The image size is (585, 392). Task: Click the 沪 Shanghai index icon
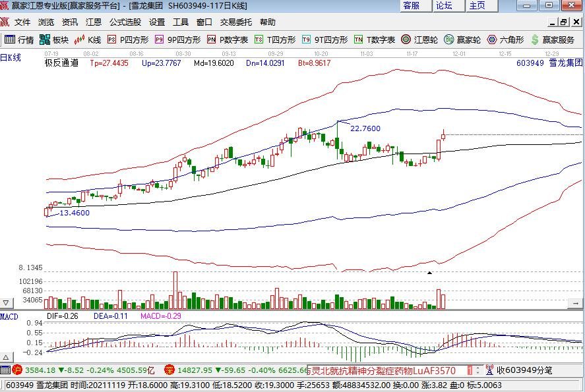(17, 370)
